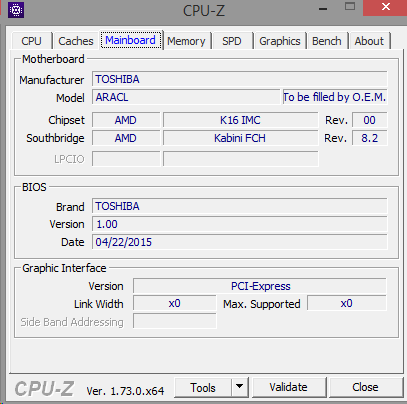Click the BIOS Version 1.00 field
The width and height of the screenshot is (407, 404).
[240, 224]
